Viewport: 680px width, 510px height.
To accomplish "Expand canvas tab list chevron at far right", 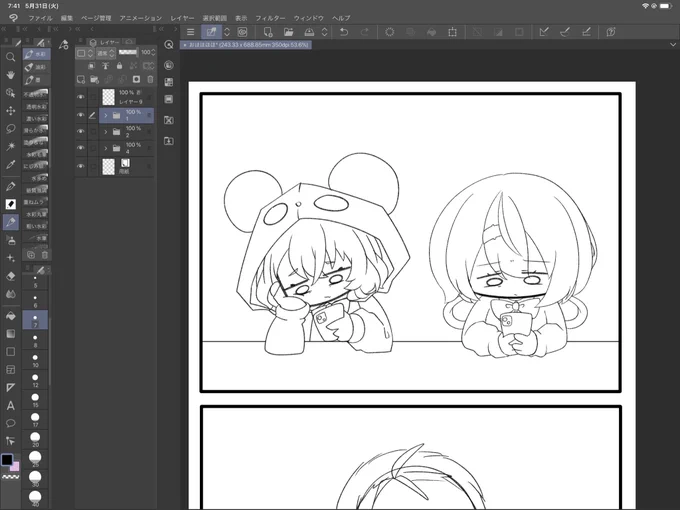I will point(673,45).
